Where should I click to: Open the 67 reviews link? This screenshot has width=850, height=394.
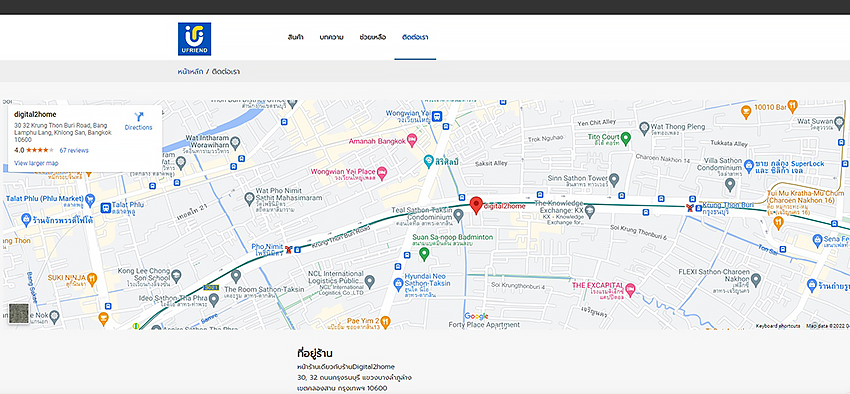74,150
